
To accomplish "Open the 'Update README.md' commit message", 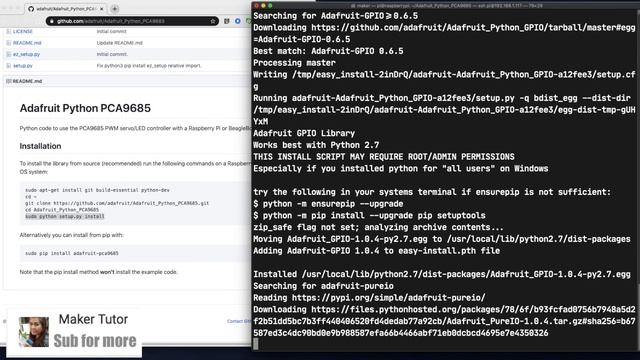I will point(120,43).
